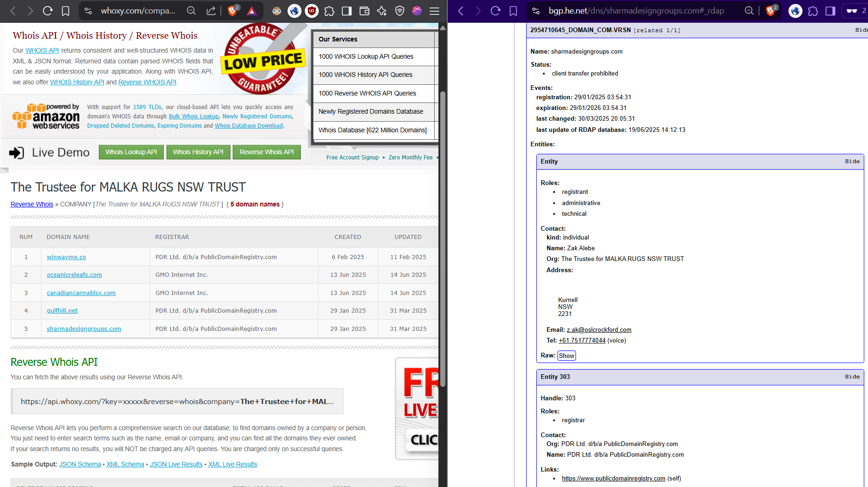Click the whoxy.com address bar URL
Viewport: 868px width, 487px height.
[x=138, y=11]
